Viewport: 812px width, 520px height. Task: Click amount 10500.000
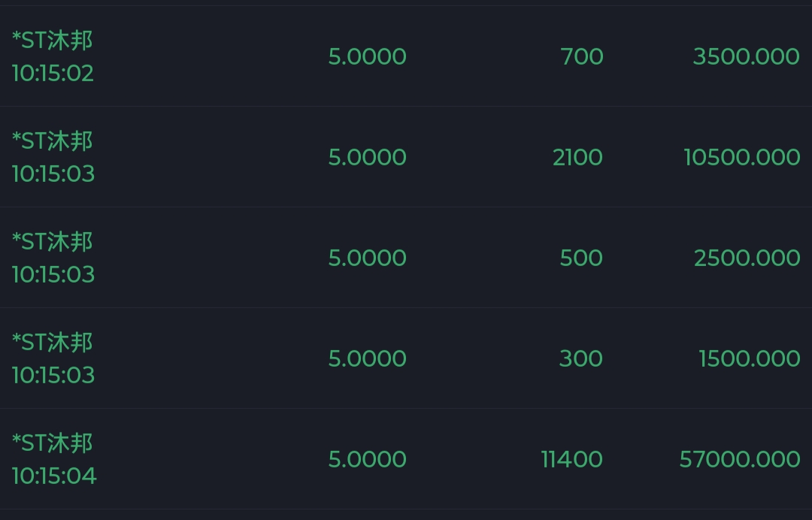pyautogui.click(x=741, y=157)
